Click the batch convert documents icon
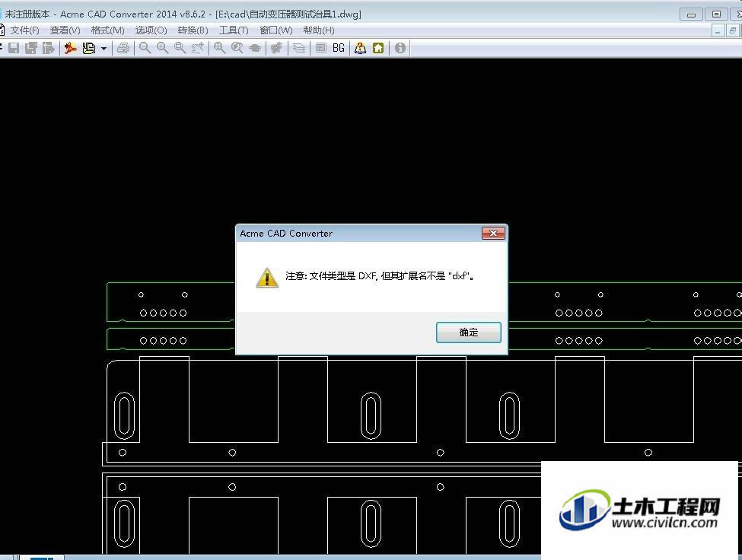 88,48
